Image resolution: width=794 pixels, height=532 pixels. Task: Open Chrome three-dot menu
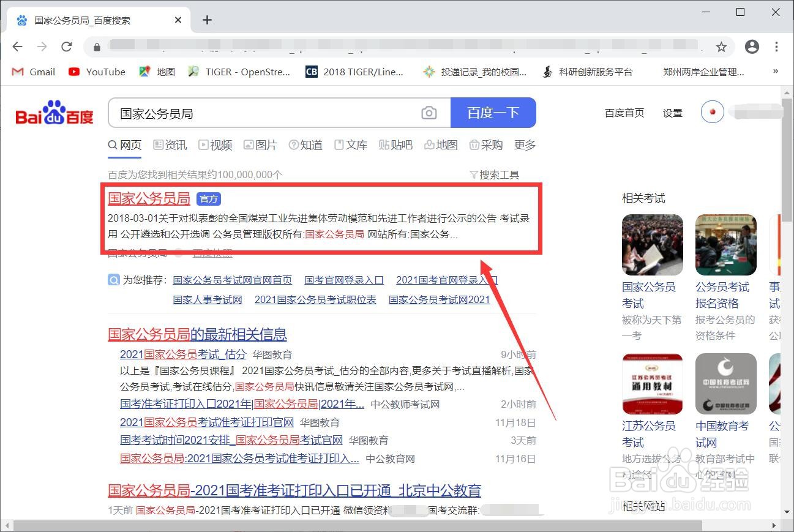776,47
